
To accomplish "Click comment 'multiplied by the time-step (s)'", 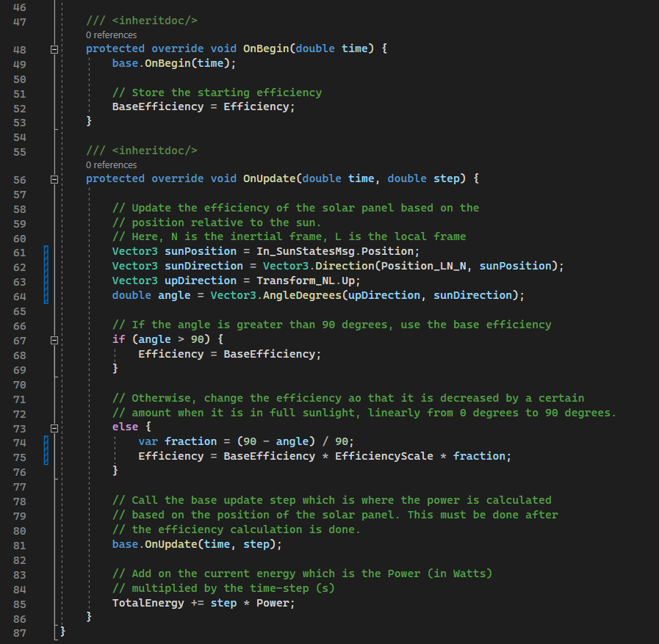I will [223, 588].
